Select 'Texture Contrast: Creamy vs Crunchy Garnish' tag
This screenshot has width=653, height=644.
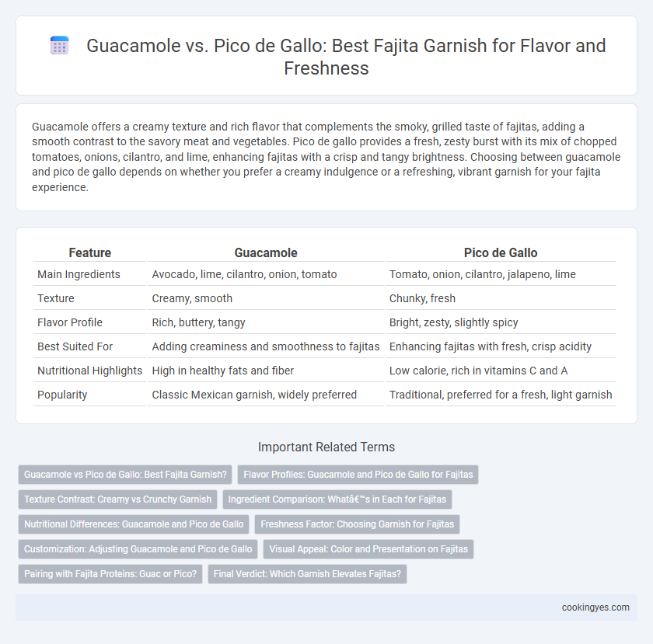(117, 500)
